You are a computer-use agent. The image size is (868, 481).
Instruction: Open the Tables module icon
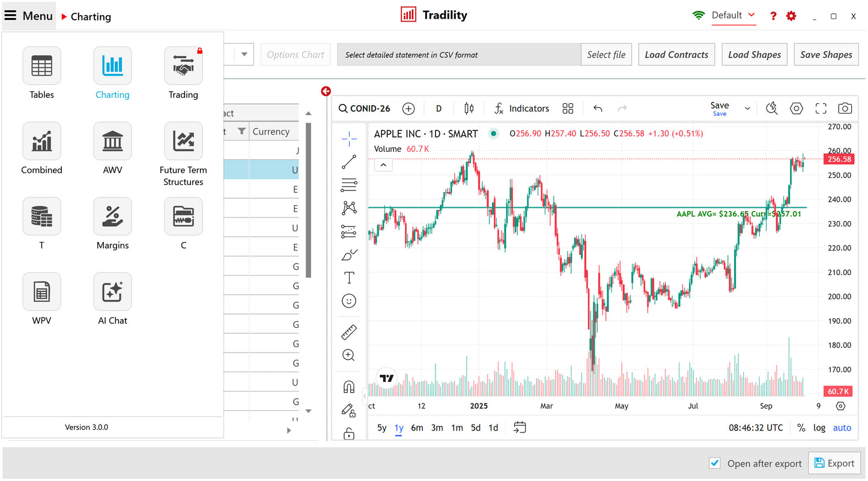[x=41, y=66]
